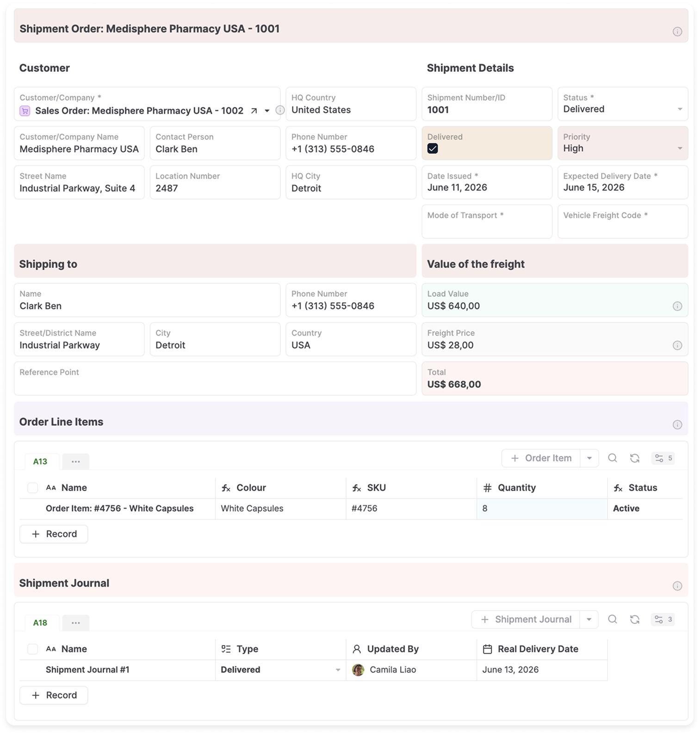Click the Reference Point field
This screenshot has width=700, height=734.
(x=215, y=379)
